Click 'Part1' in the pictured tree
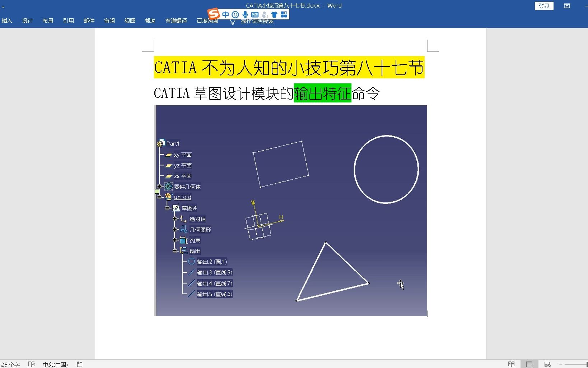This screenshot has width=588, height=368. 173,144
